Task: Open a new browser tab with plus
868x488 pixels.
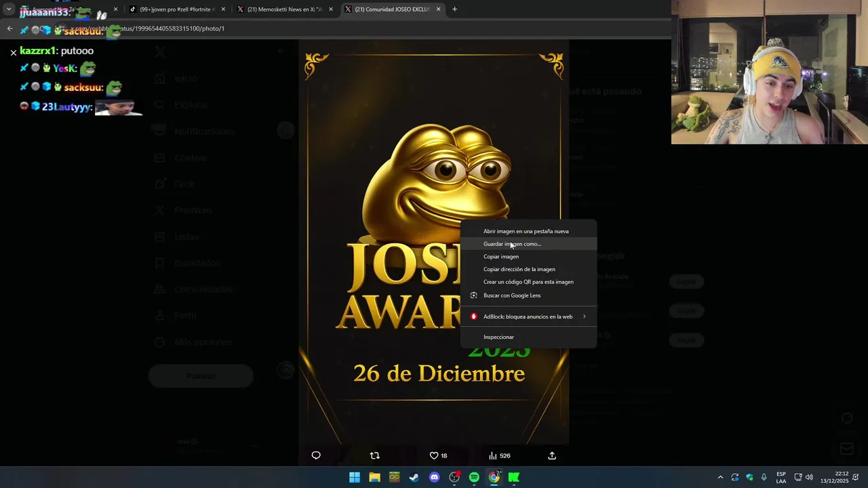Action: coord(454,9)
